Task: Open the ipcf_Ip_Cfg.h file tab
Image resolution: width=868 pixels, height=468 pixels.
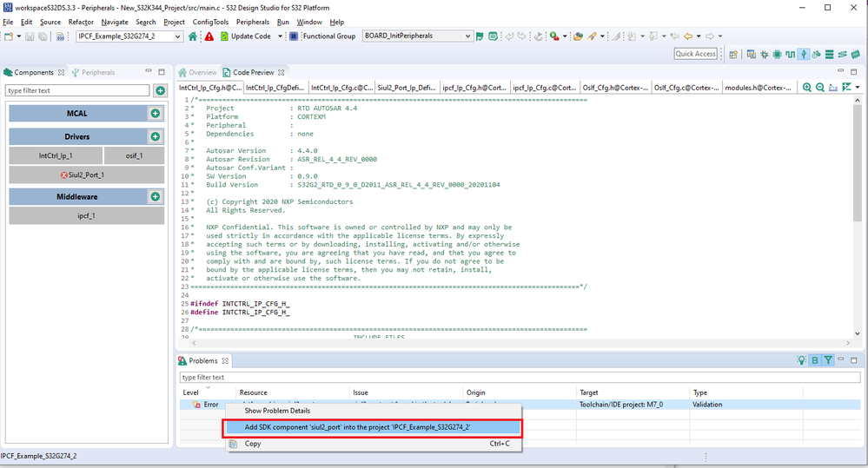Action: tap(474, 88)
